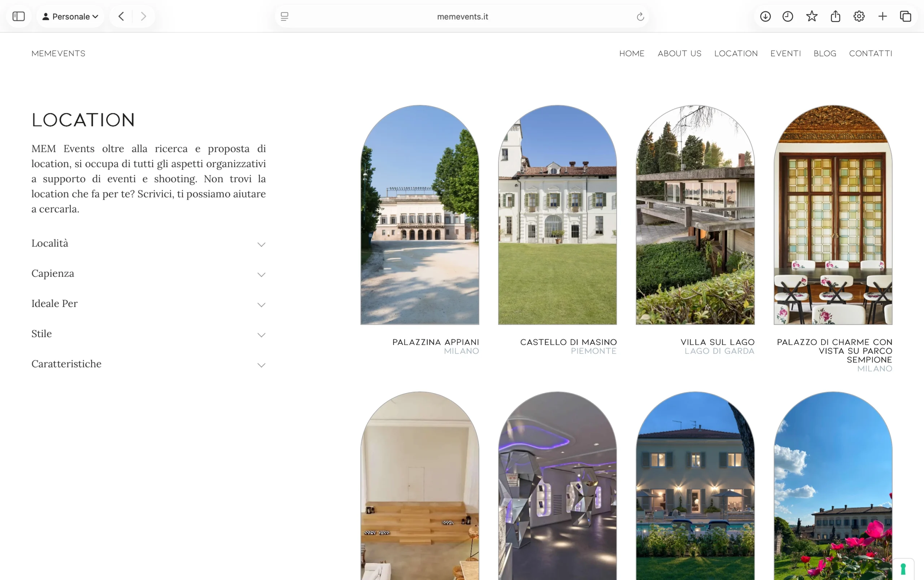Expand the Località filter
Image resolution: width=924 pixels, height=580 pixels.
(148, 244)
